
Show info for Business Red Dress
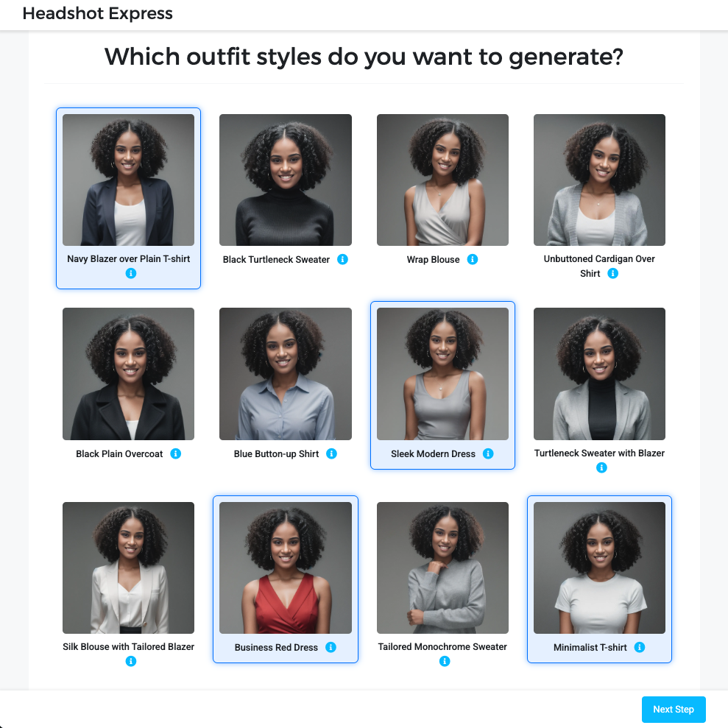(x=331, y=648)
